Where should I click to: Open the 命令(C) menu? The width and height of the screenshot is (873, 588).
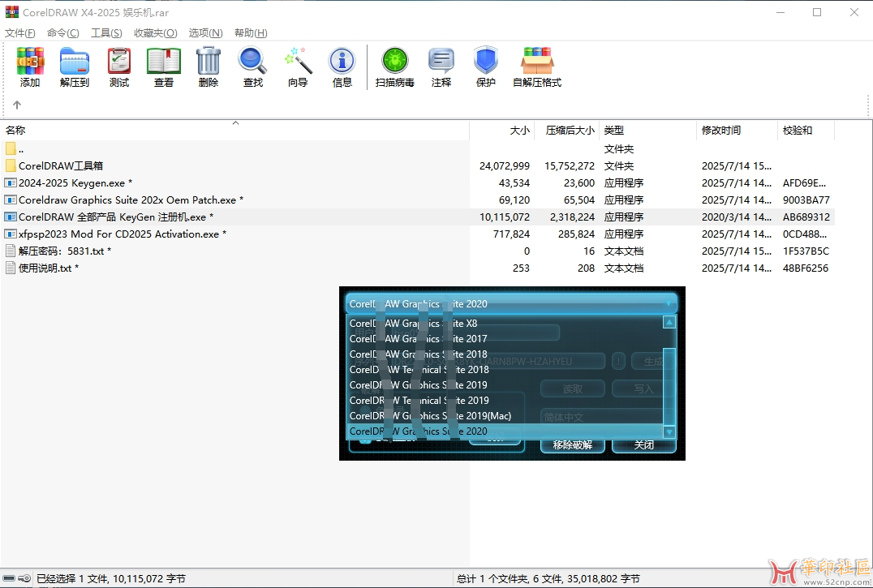[x=63, y=32]
